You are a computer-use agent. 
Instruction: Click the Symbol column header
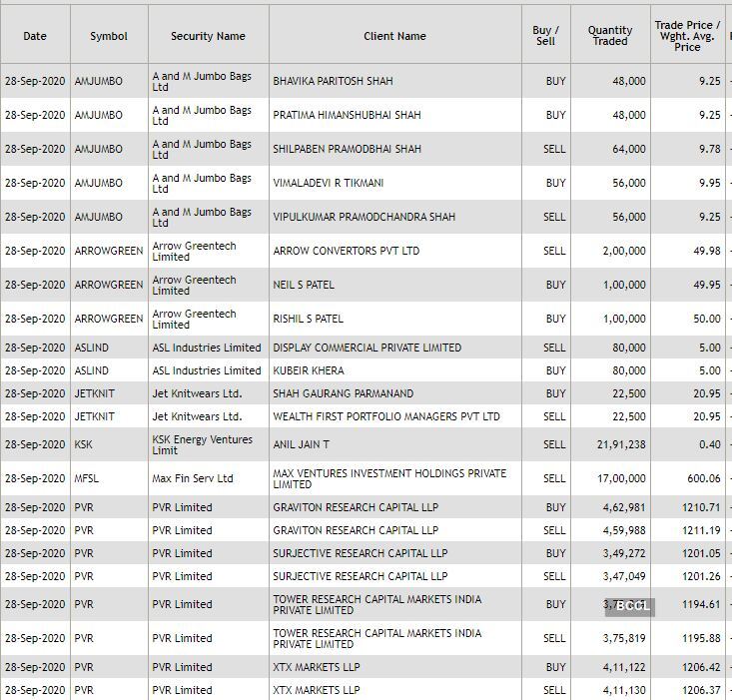tap(109, 36)
